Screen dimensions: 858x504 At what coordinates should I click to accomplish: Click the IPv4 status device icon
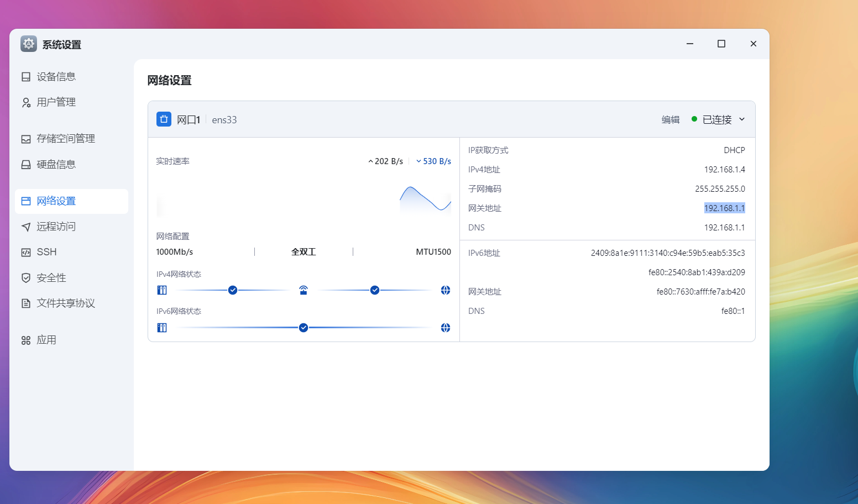tap(162, 290)
